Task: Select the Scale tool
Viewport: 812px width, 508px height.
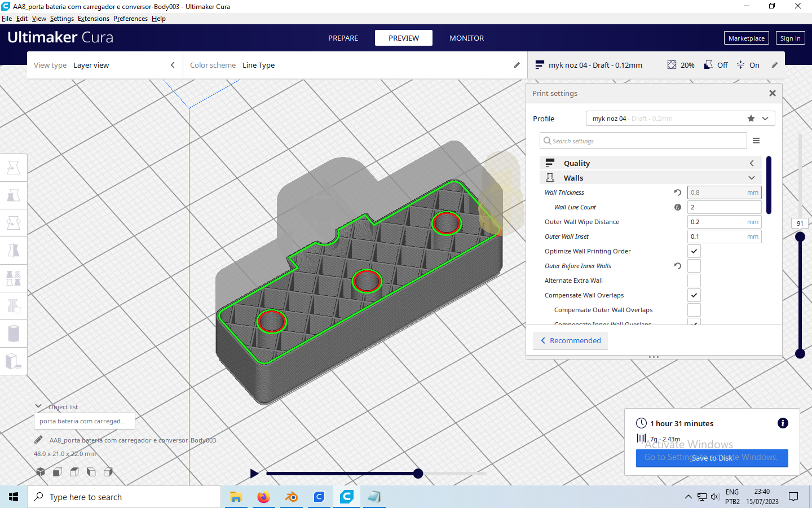Action: point(14,195)
